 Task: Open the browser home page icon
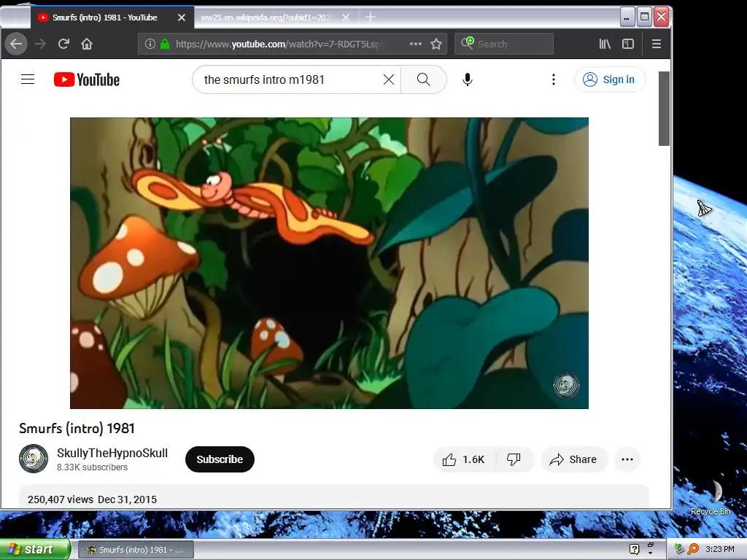pyautogui.click(x=87, y=44)
